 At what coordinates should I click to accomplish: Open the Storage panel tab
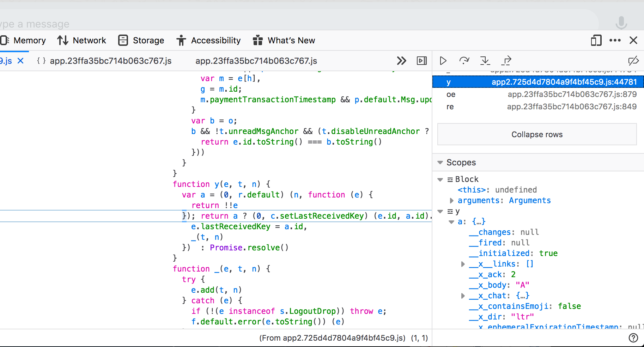coord(141,41)
